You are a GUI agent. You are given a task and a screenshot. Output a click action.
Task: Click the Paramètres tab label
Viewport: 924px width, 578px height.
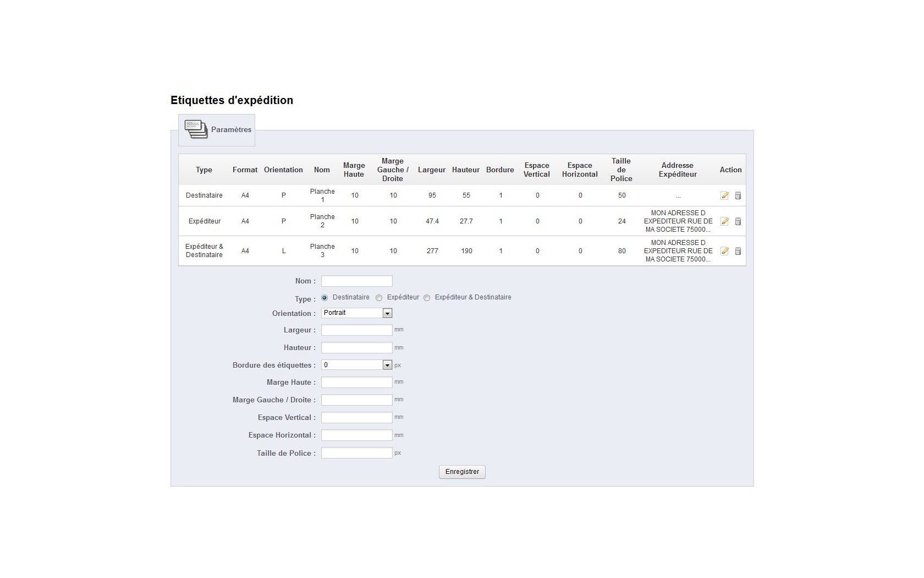click(x=231, y=129)
